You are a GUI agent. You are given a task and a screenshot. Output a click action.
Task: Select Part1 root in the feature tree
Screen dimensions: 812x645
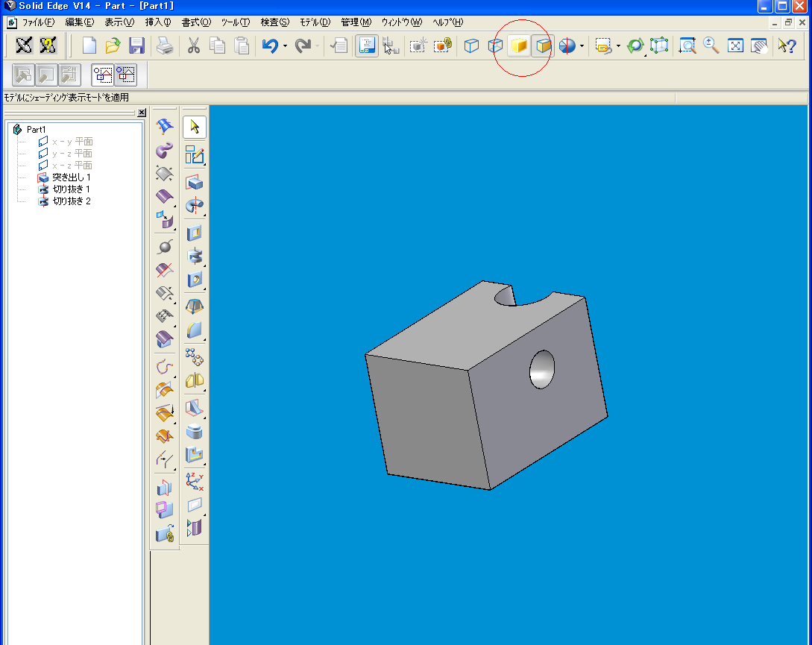click(x=37, y=130)
